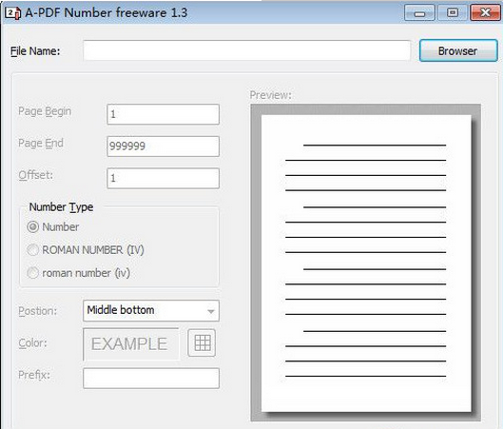This screenshot has height=429, width=504.
Task: Minimize the A-PDF Number window
Action: 419,13
